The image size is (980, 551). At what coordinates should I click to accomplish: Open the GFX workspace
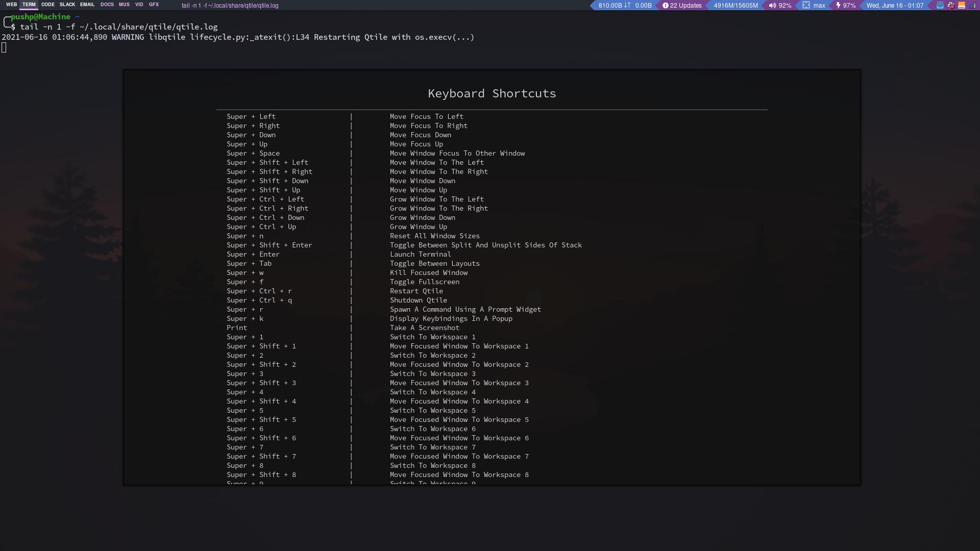[153, 5]
